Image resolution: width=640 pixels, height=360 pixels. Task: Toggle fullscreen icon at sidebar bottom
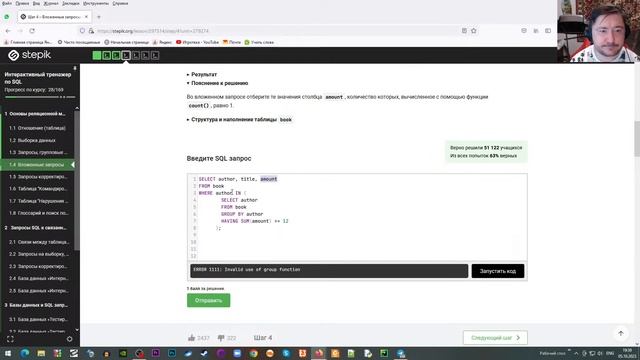(x=10, y=339)
